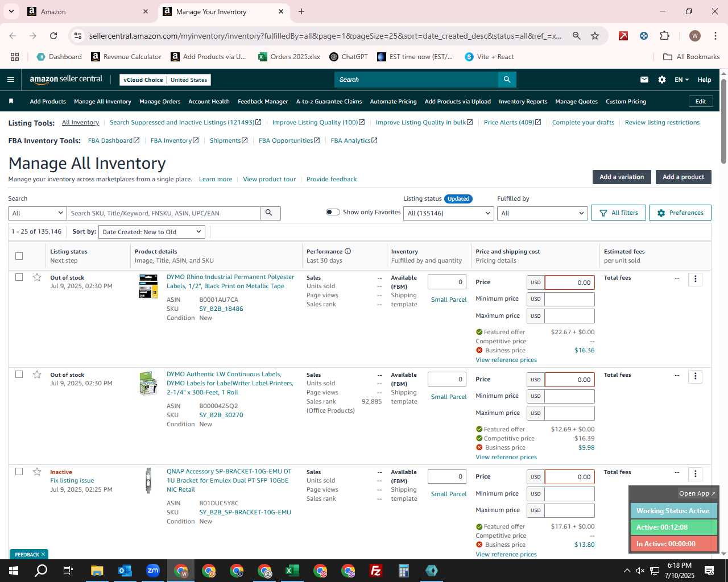Click DYMO Rhino quantity input field
Viewport: 728px width, 582px height.
(447, 282)
